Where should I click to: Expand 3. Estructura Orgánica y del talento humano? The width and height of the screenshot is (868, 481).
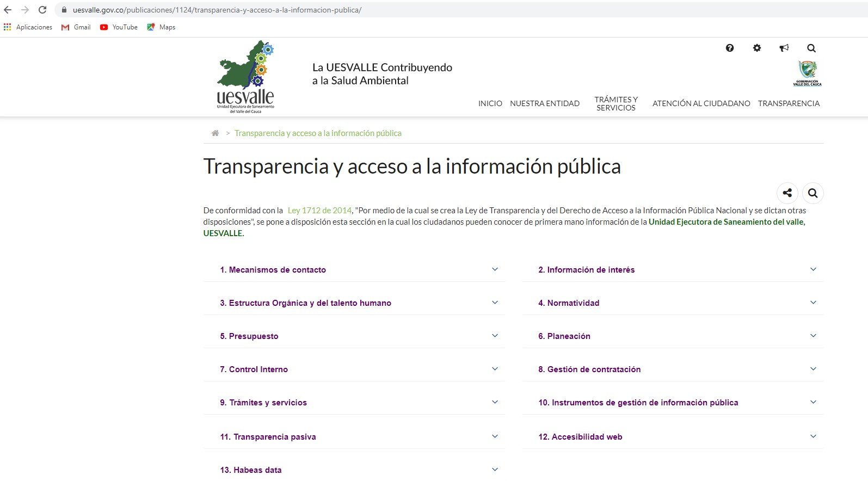[354, 303]
